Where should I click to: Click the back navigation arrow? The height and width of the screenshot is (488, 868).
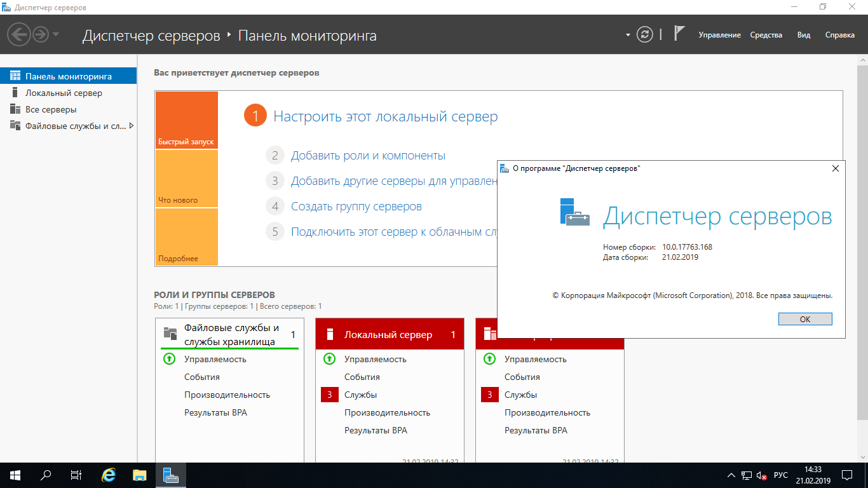pos(19,34)
